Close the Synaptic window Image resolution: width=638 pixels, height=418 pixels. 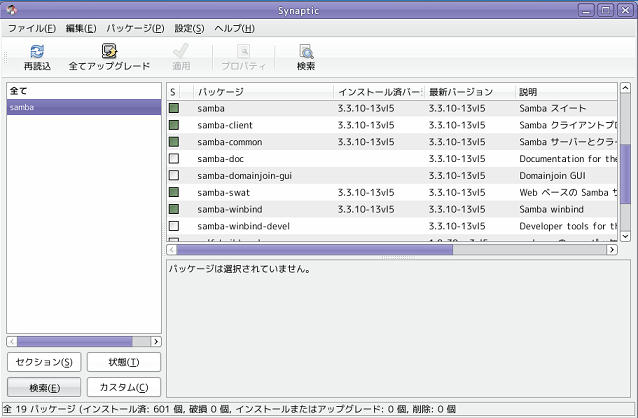pos(625,10)
